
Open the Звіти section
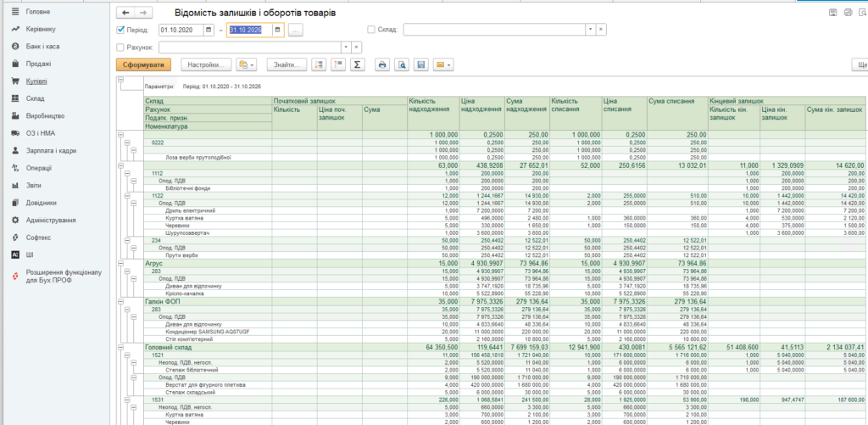(x=33, y=185)
